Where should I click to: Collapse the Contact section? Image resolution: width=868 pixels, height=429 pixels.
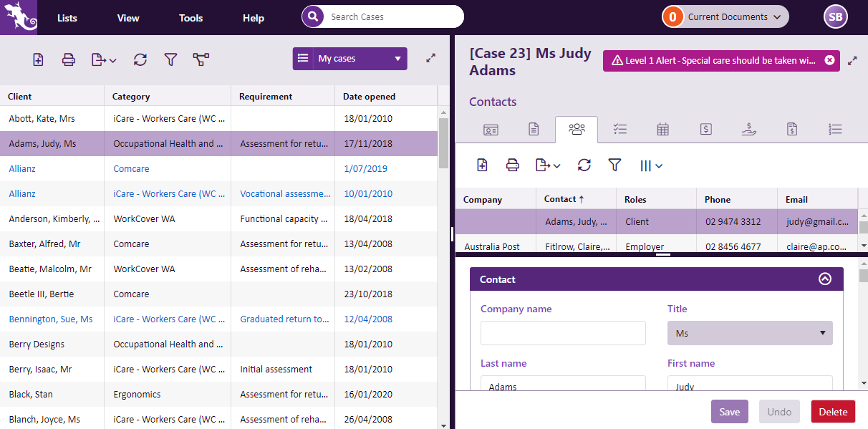[x=825, y=279]
